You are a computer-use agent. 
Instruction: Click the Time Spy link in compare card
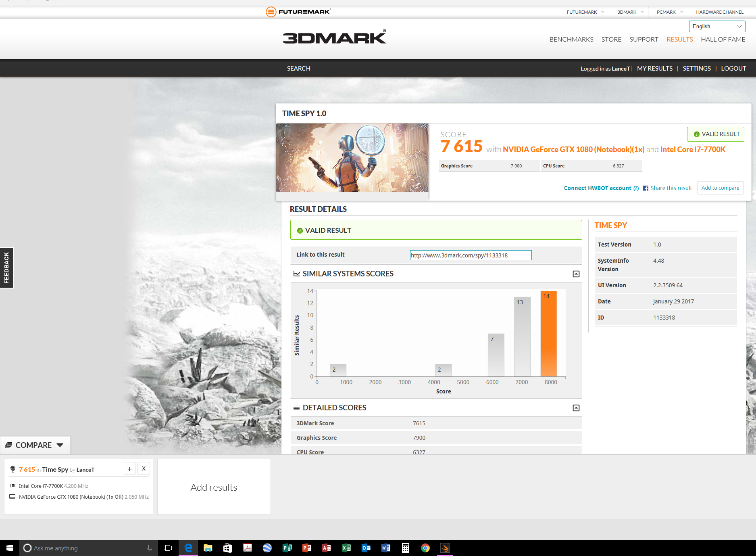click(x=55, y=470)
